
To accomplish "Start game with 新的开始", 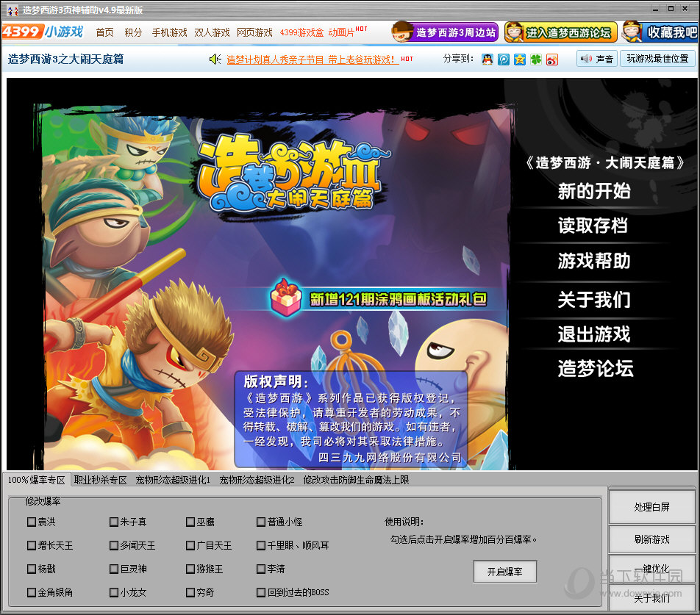I will tap(594, 191).
